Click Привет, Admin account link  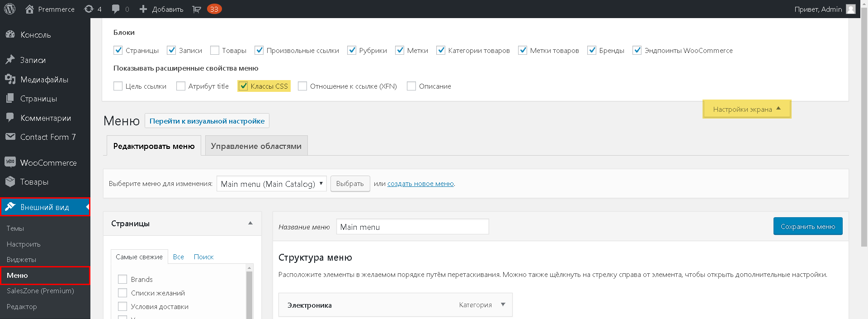[x=818, y=9]
